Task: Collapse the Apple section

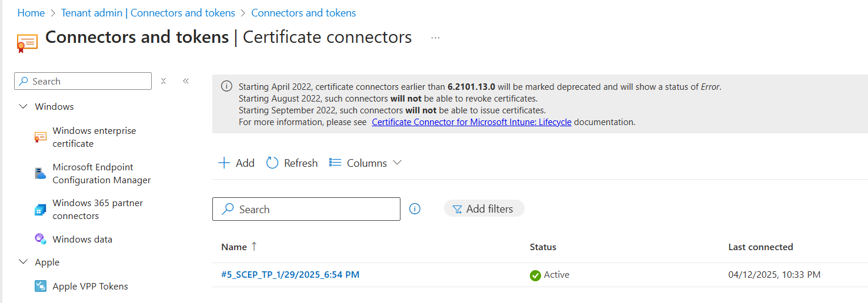Action: pyautogui.click(x=24, y=262)
